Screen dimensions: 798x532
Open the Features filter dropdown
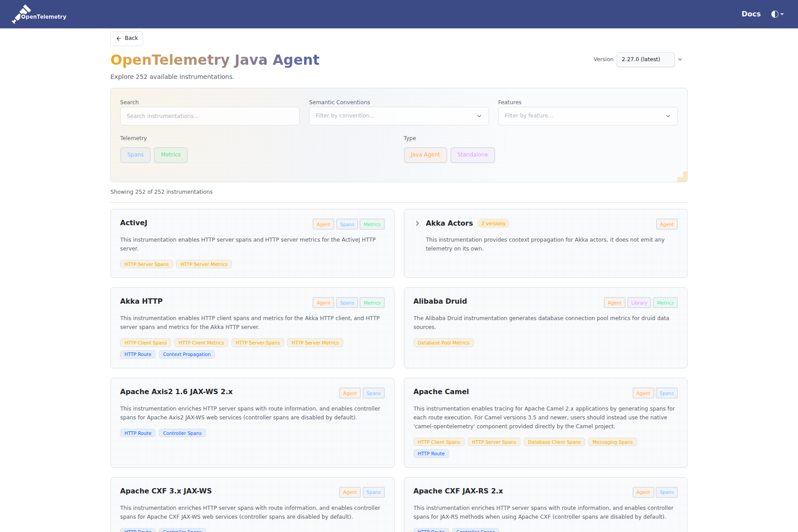coord(588,116)
